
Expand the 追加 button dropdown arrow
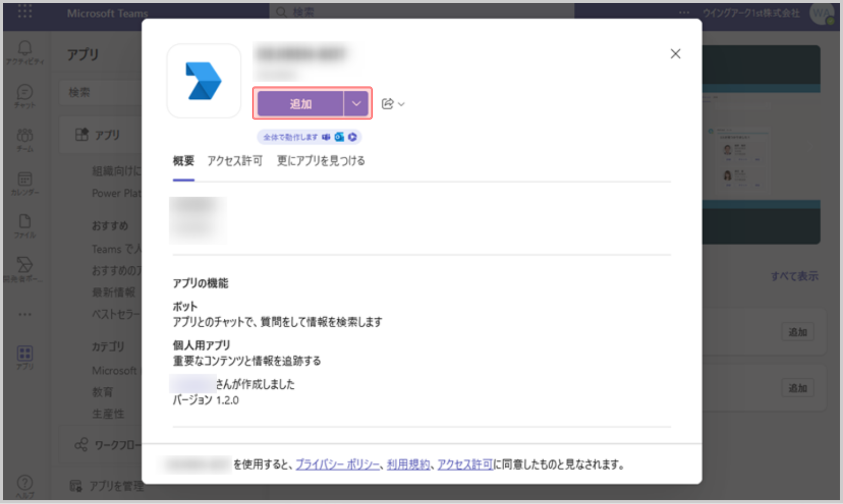click(356, 103)
